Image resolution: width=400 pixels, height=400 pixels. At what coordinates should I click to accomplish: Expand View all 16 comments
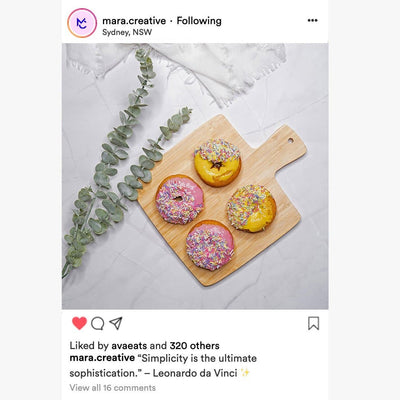coord(113,388)
